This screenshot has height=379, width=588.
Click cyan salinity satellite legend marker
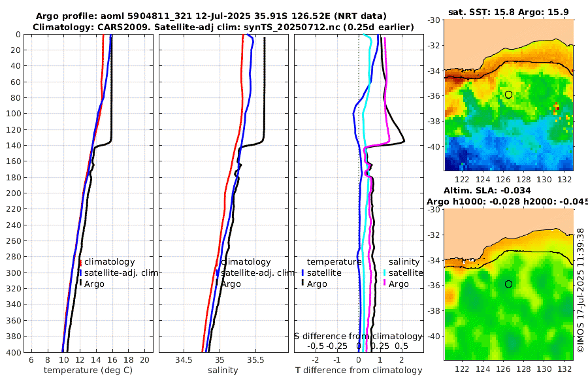(x=385, y=272)
